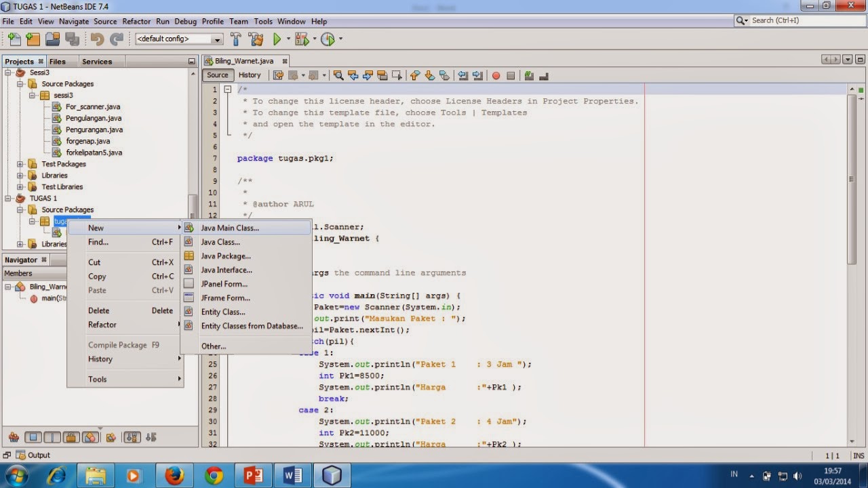Click the Shift Line Left icon
This screenshot has height=488, width=868.
pyautogui.click(x=463, y=75)
